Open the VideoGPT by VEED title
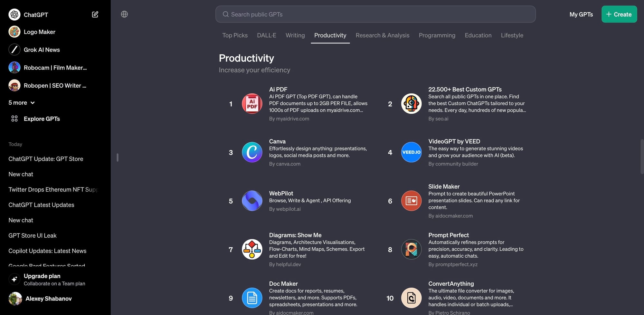The height and width of the screenshot is (315, 644). 454,141
